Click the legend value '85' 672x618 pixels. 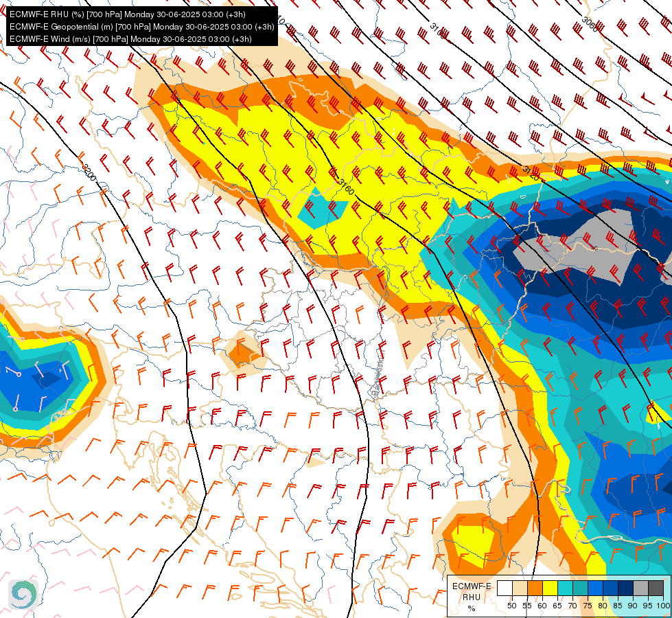pyautogui.click(x=618, y=606)
